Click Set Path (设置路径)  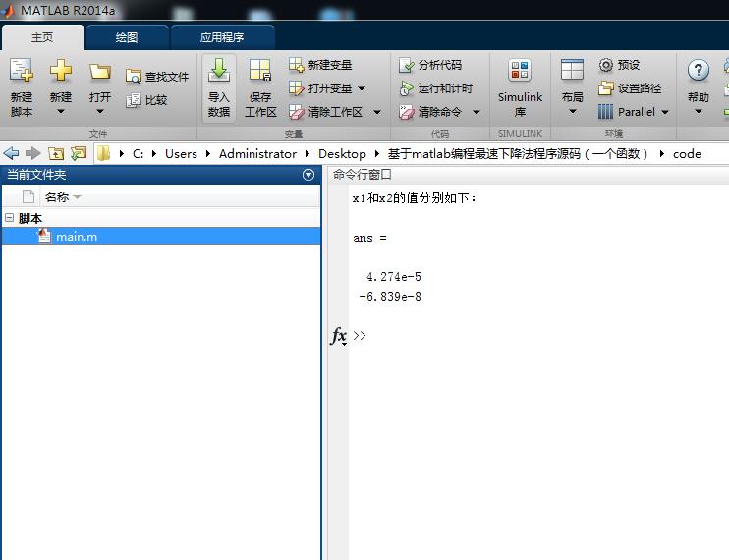pos(630,87)
